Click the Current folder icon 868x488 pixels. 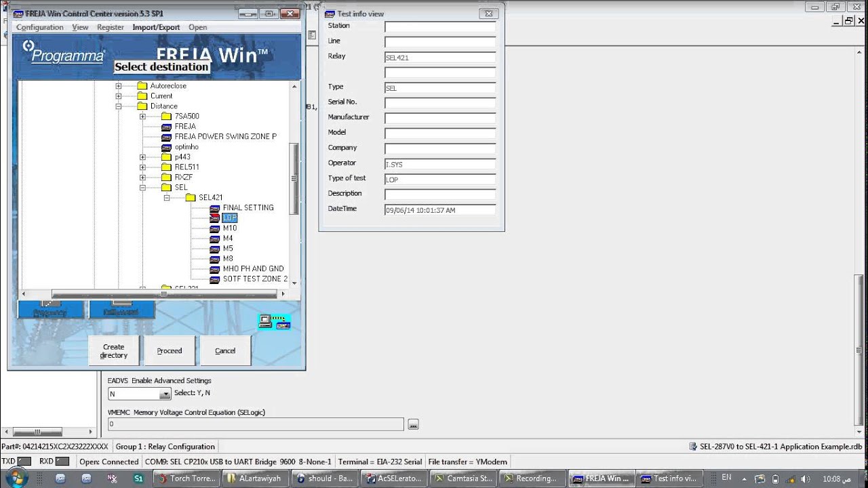coord(142,96)
